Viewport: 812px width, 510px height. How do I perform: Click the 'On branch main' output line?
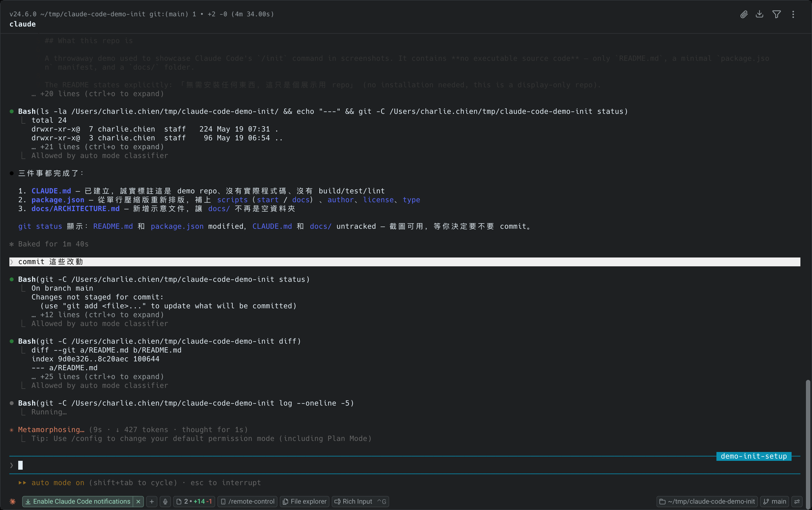click(62, 288)
